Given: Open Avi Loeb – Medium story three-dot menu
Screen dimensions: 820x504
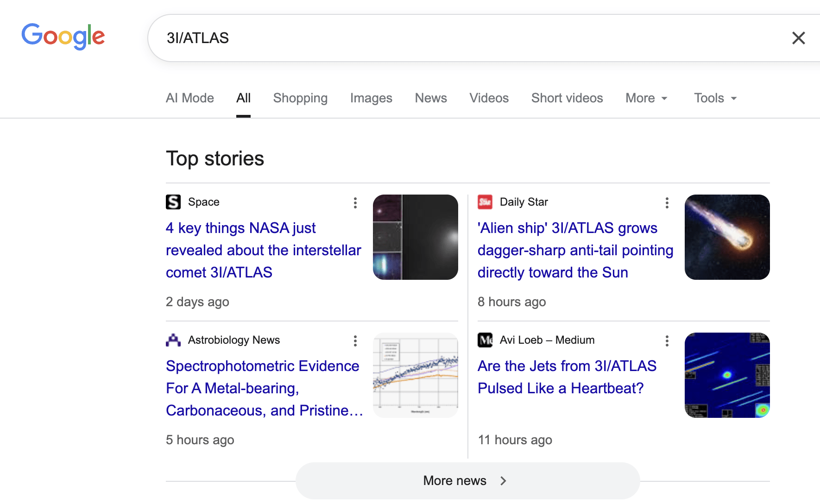Looking at the screenshot, I should coord(667,340).
